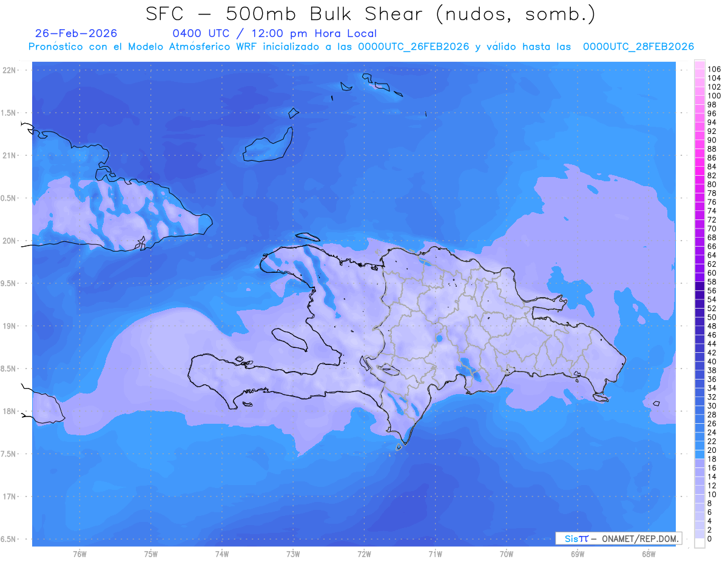
Task: Pick the legend color band between 18 and 20
Action: 699,454
